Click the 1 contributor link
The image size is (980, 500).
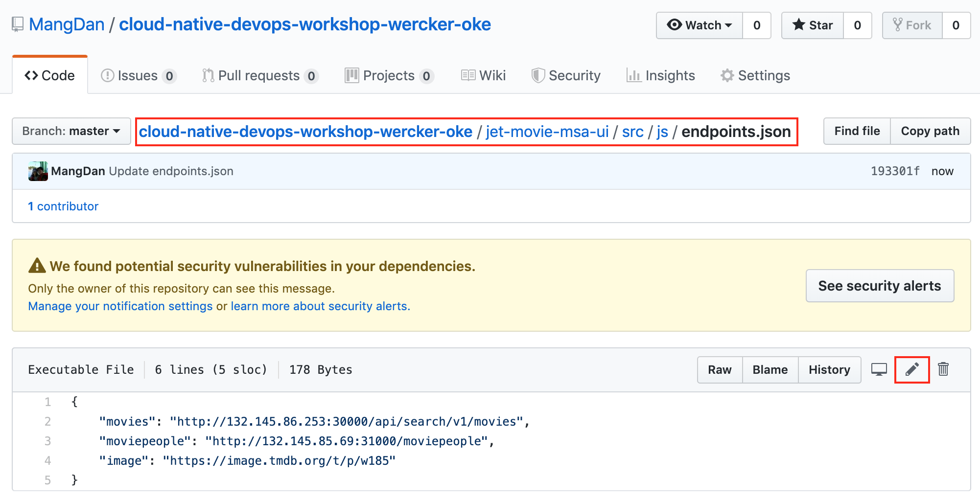click(x=63, y=206)
